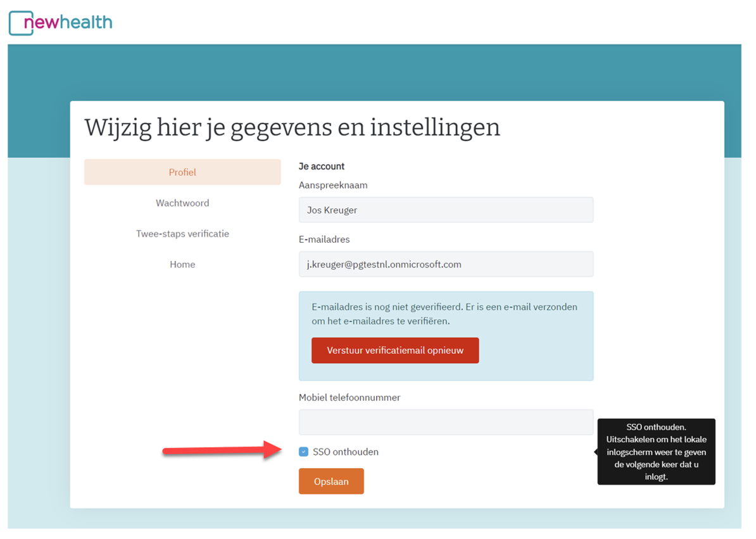Click the page heading 'Wijzig hier je gegevens en instellingen'
Image resolution: width=756 pixels, height=539 pixels.
coord(292,128)
